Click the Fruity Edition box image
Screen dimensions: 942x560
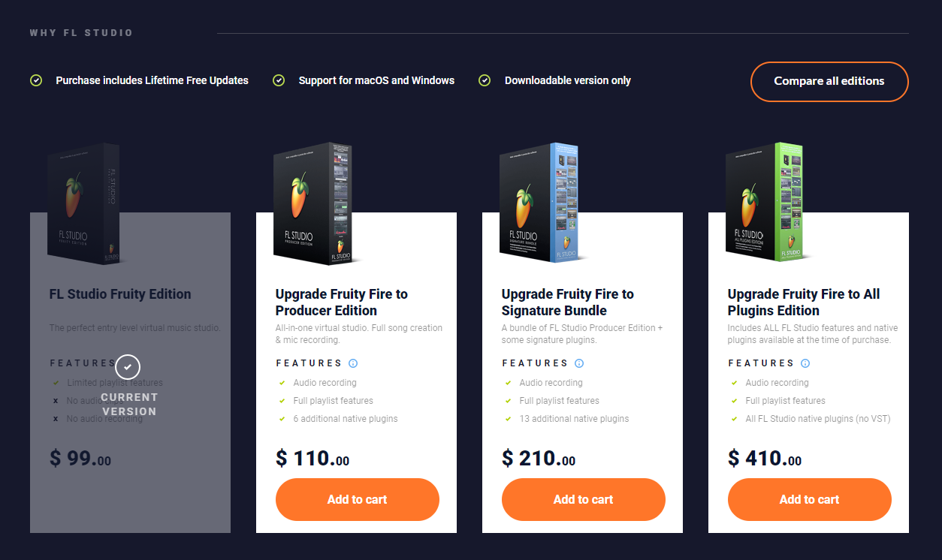[x=84, y=203]
